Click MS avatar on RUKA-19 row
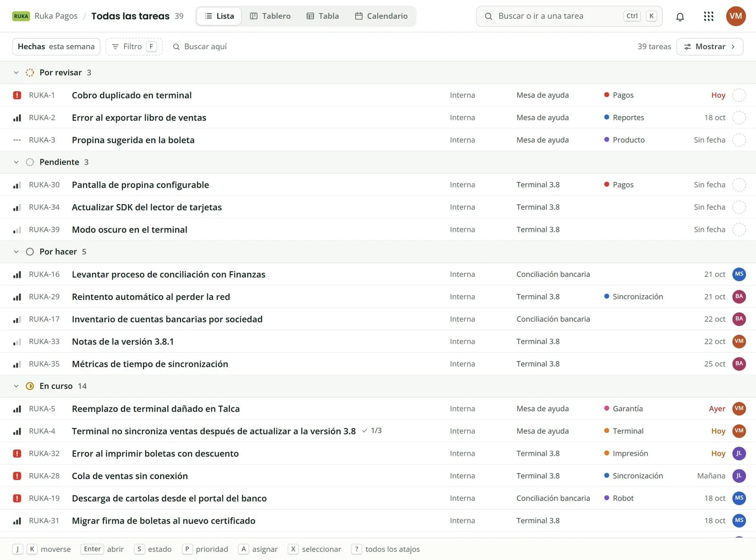Image resolution: width=756 pixels, height=560 pixels. [x=739, y=498]
